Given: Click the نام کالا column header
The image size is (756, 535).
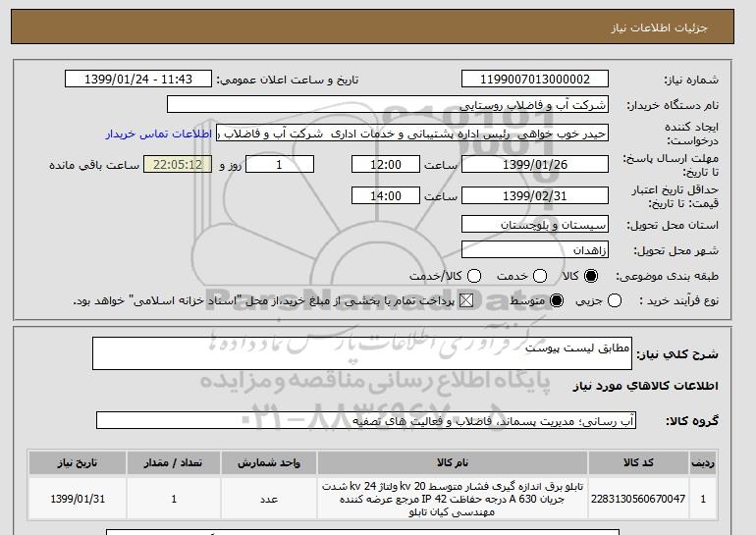Looking at the screenshot, I should pos(453,462).
